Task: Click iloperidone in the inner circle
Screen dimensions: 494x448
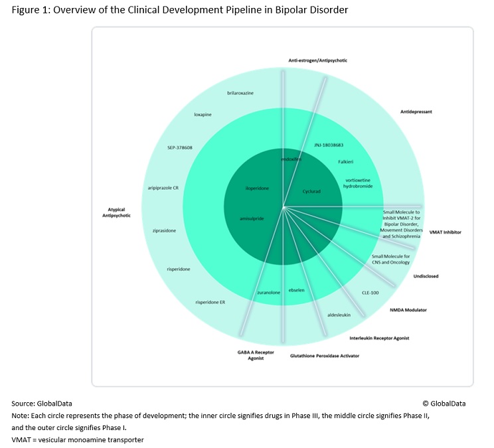Action: coord(256,188)
